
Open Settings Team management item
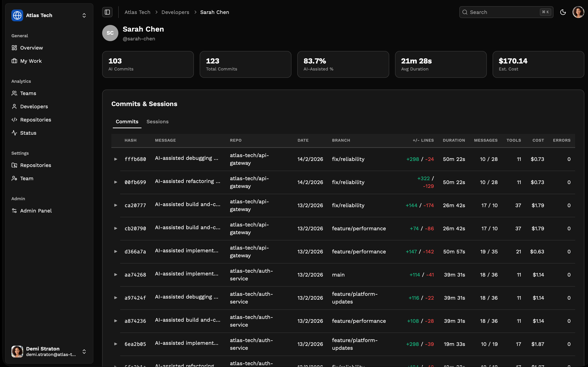pos(26,178)
